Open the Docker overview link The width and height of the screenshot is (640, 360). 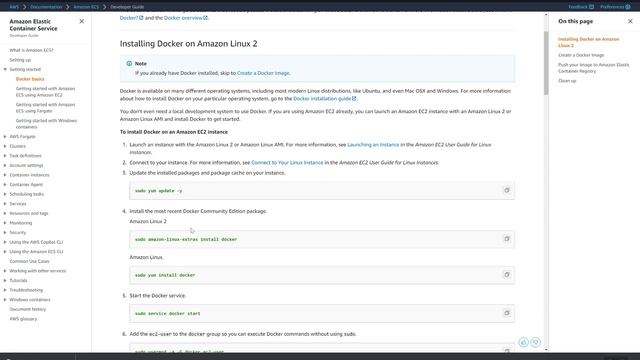tap(186, 18)
